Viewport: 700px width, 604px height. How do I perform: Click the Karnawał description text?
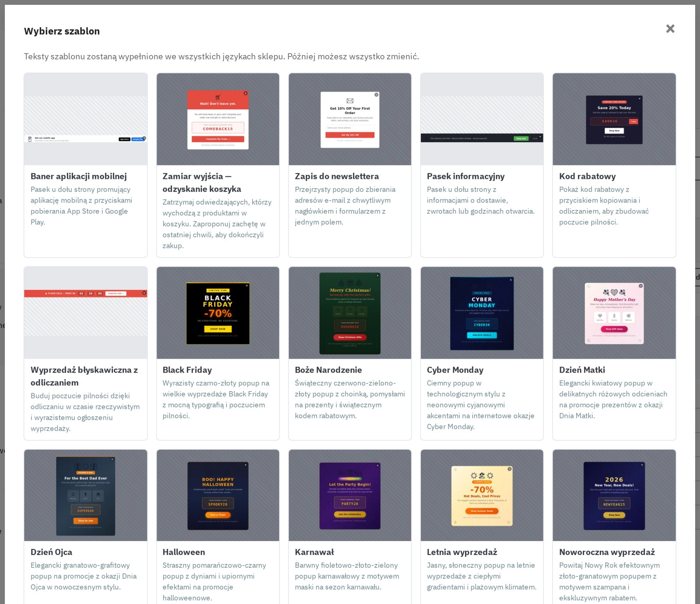347,576
